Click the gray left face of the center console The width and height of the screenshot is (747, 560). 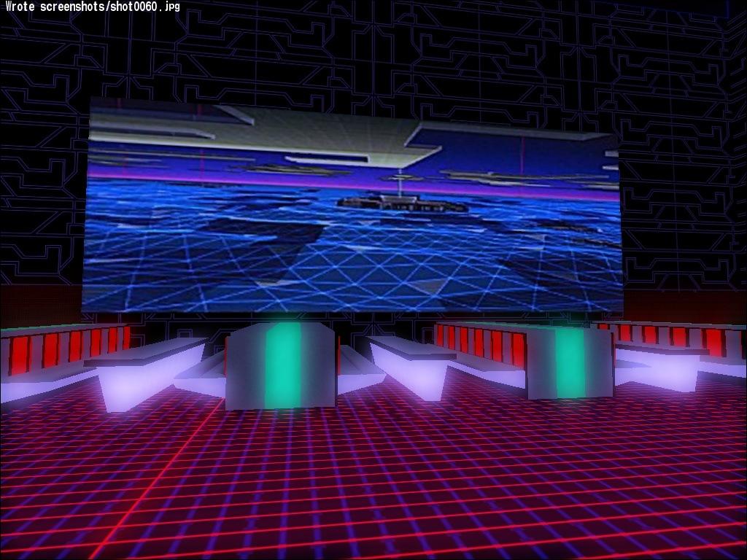click(x=244, y=368)
